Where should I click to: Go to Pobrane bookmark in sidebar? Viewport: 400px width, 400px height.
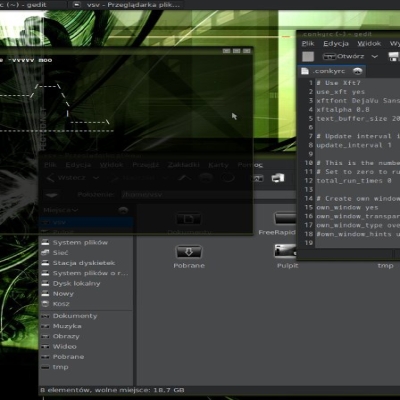68,357
